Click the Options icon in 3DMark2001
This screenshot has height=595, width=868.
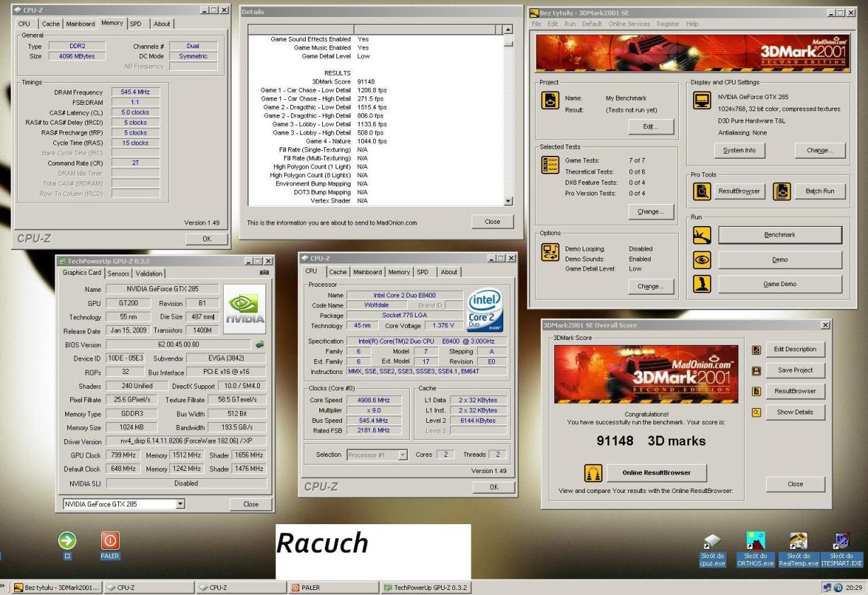click(x=551, y=253)
